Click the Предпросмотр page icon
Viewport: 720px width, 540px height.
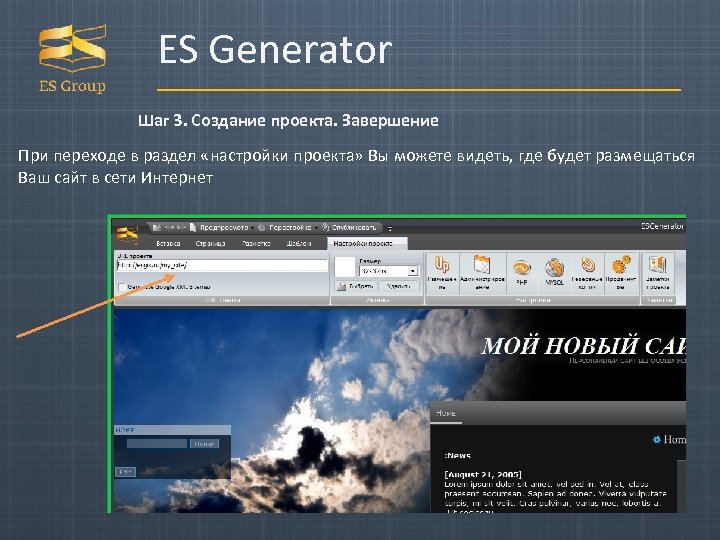pos(193,227)
